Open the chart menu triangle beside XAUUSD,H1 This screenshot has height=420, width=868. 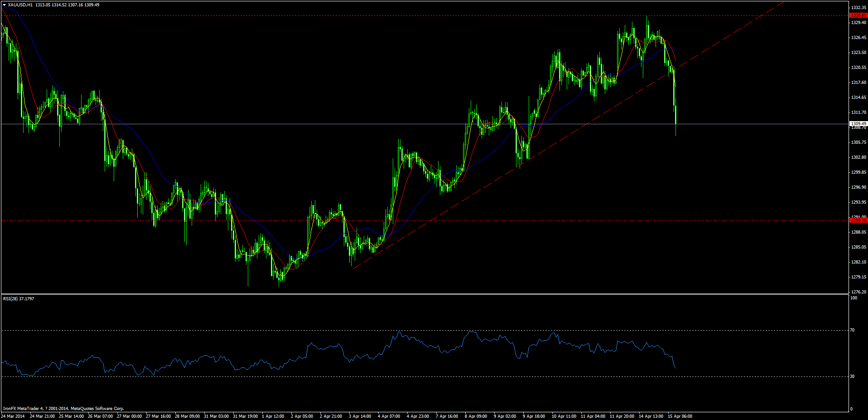pos(4,5)
